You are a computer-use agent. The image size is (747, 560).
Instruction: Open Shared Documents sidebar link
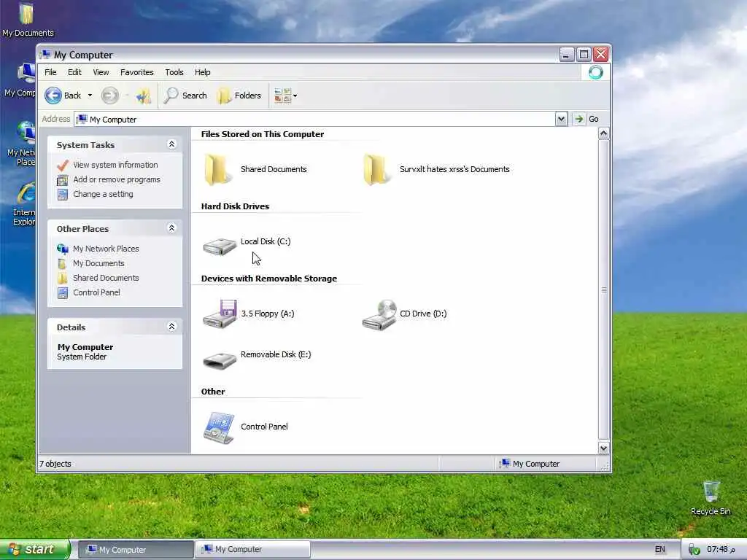point(106,278)
